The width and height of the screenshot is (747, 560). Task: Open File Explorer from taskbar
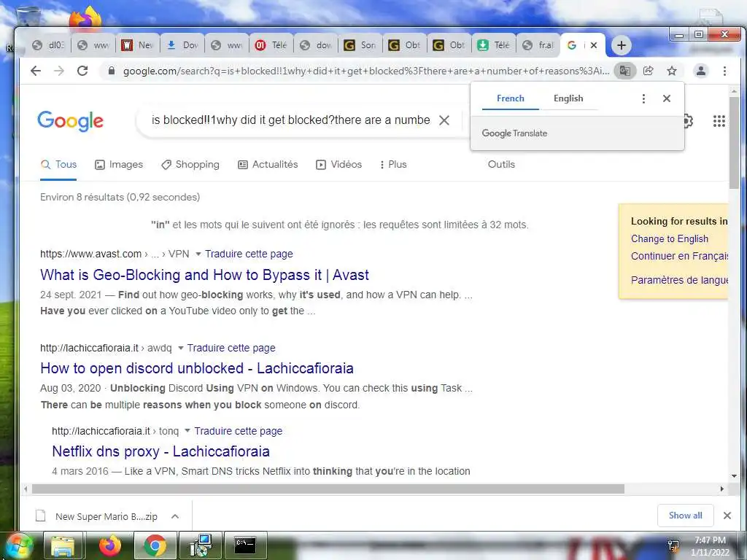point(63,546)
